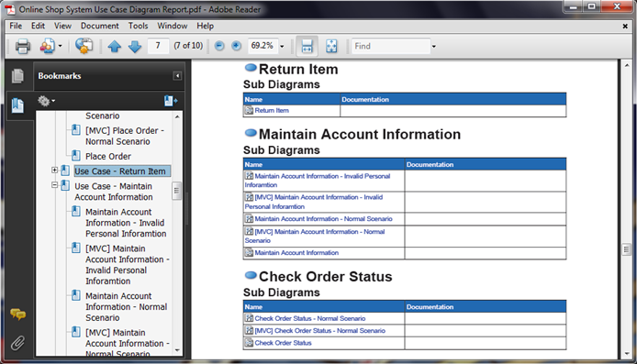Open [MVC] Maintain Account Information - Normal link

(x=315, y=236)
